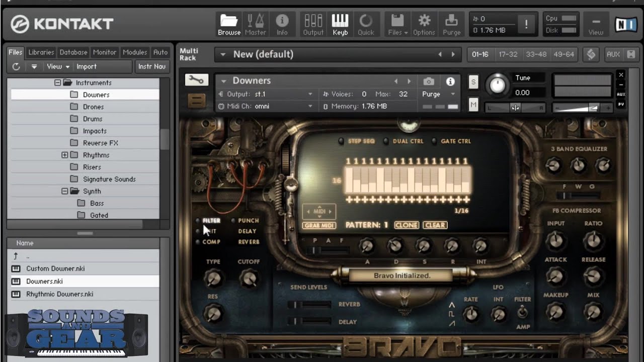Toggle the COMP effect LED
Viewport: 644px width, 362px height.
pos(198,242)
